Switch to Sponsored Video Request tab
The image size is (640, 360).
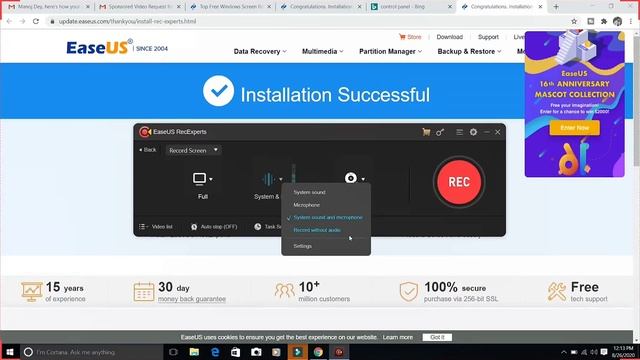[140, 7]
